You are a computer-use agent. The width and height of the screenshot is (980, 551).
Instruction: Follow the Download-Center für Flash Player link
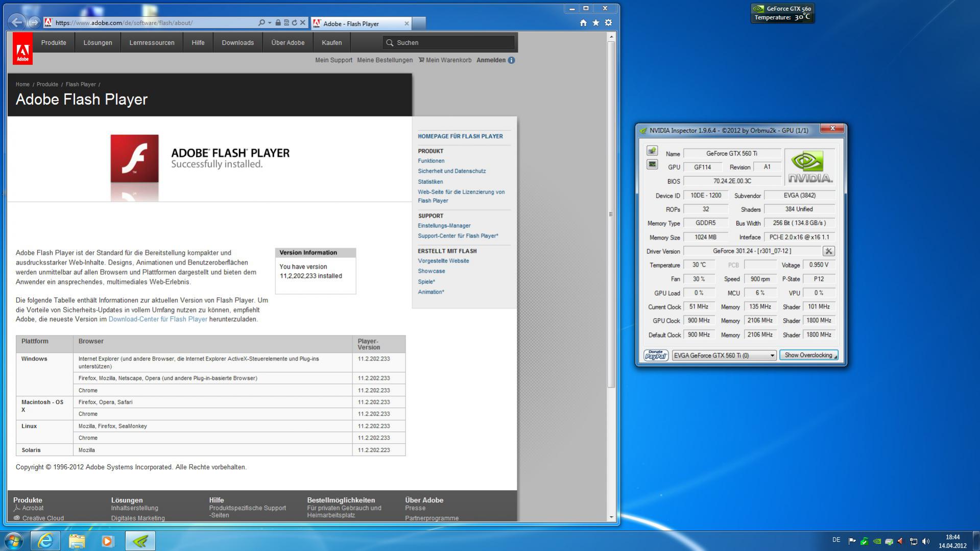click(158, 319)
